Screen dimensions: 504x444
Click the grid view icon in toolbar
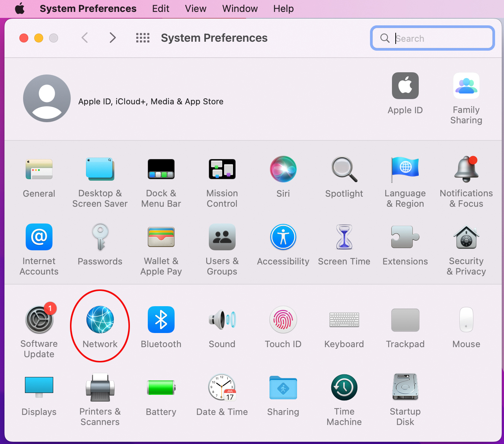point(143,38)
